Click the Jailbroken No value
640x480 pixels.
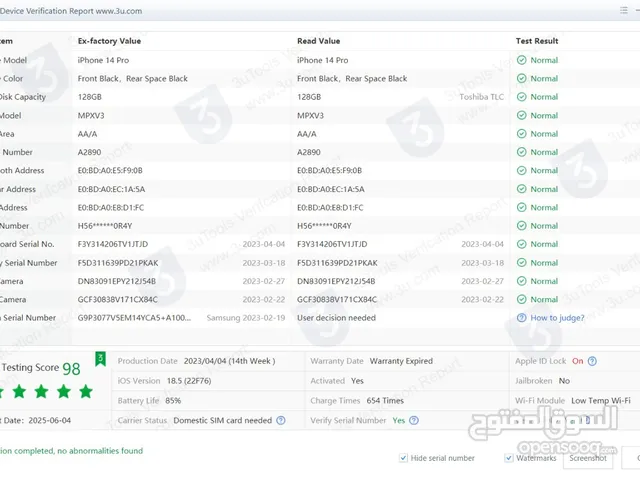click(564, 381)
